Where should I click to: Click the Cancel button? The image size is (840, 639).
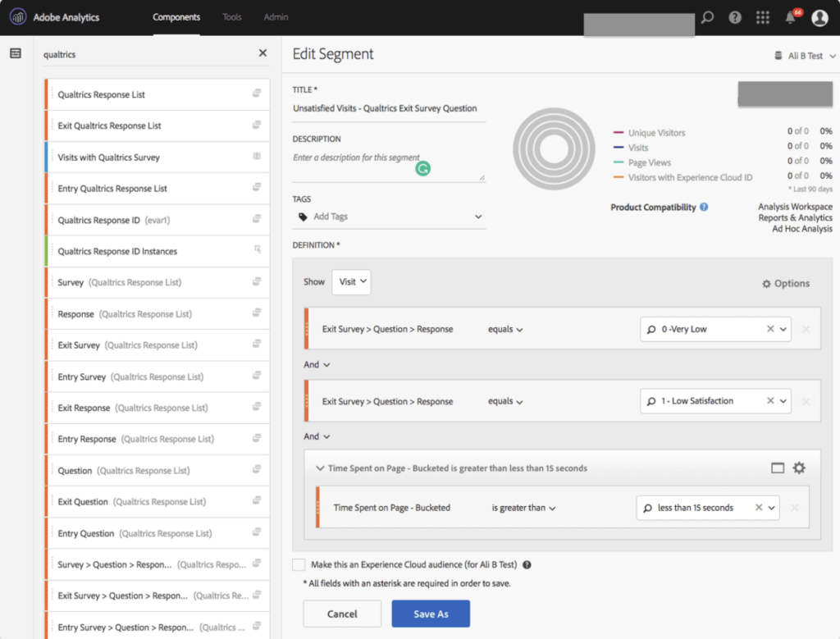342,614
